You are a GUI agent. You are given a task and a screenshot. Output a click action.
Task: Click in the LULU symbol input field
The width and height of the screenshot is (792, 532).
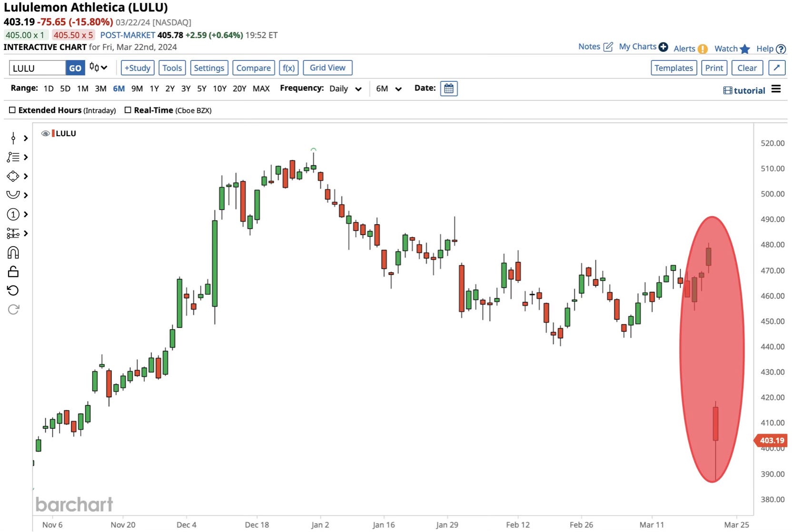coord(37,68)
